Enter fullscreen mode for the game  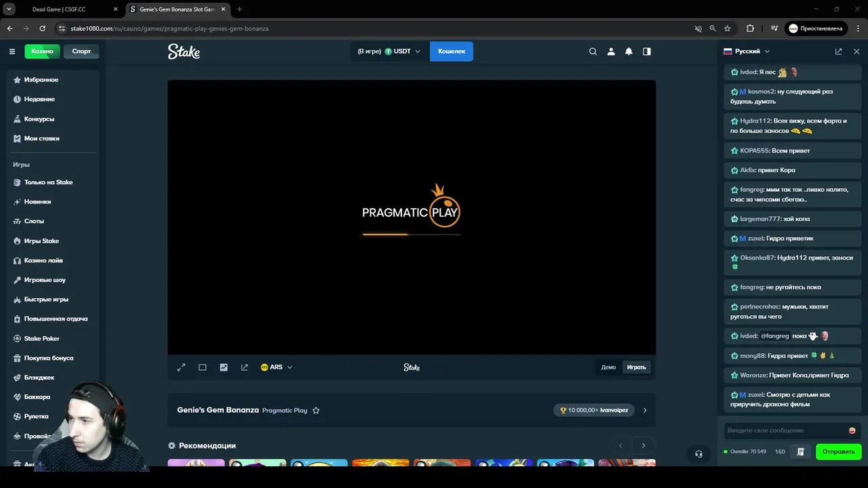[x=181, y=367]
